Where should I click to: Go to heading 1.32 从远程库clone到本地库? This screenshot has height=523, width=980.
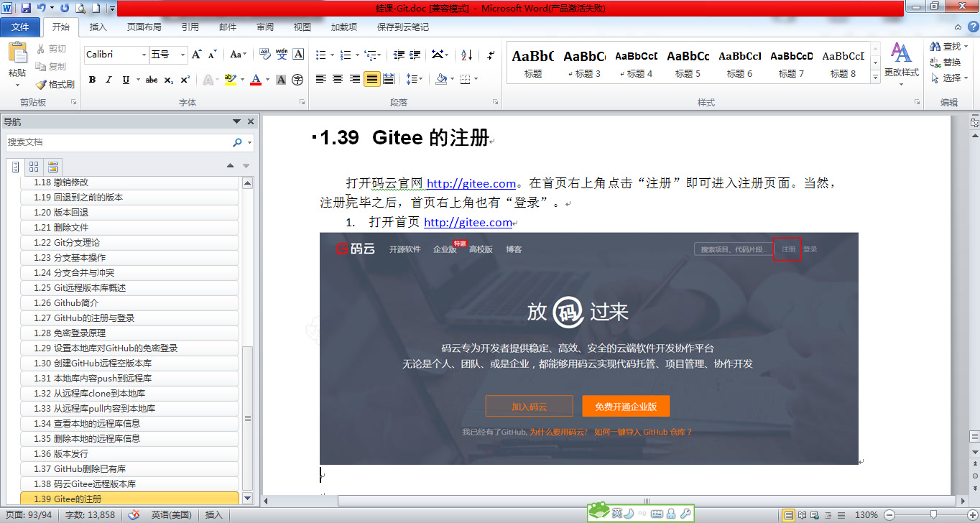tap(130, 393)
